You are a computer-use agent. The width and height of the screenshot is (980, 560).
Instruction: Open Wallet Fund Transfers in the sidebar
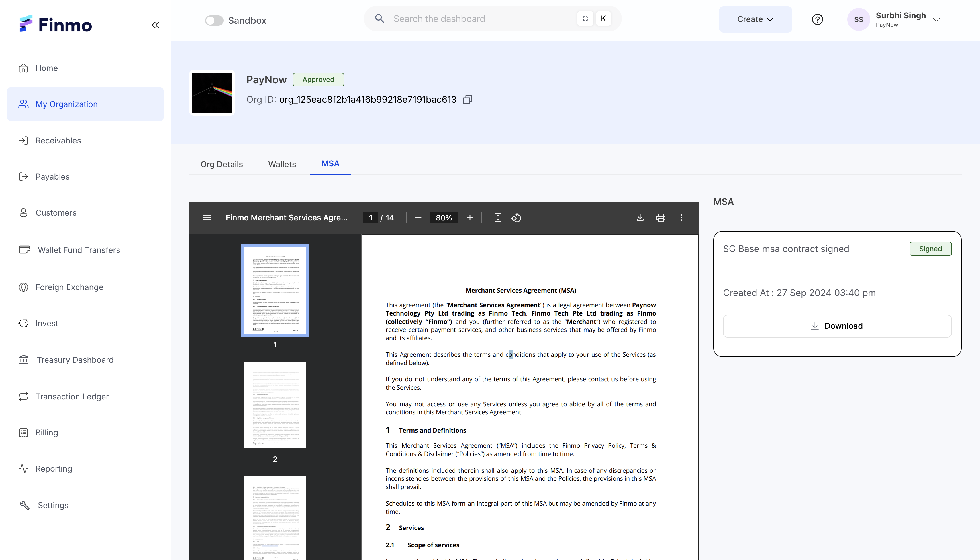coord(85,250)
